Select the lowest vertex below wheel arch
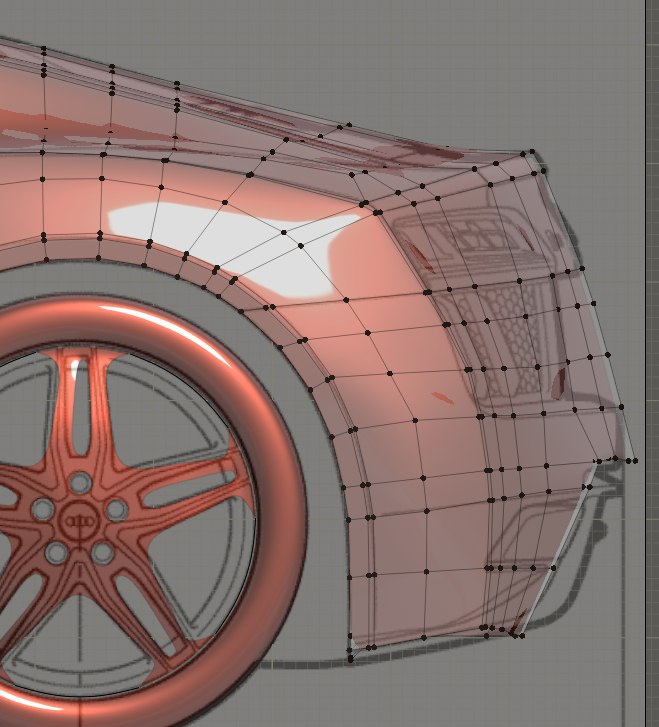The height and width of the screenshot is (727, 659). [x=351, y=659]
